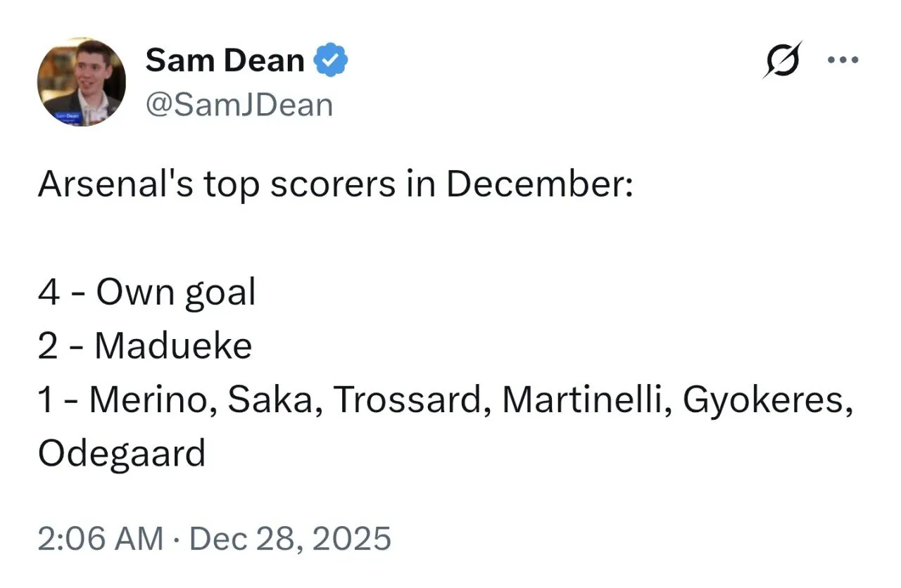Image resolution: width=901 pixels, height=588 pixels.
Task: Click the number 4 before "Own goal"
Action: click(x=49, y=293)
